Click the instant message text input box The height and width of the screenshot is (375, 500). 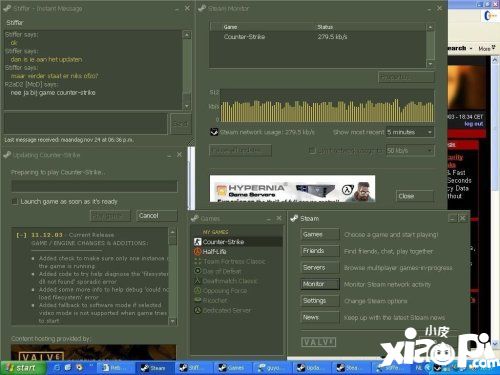(85, 123)
